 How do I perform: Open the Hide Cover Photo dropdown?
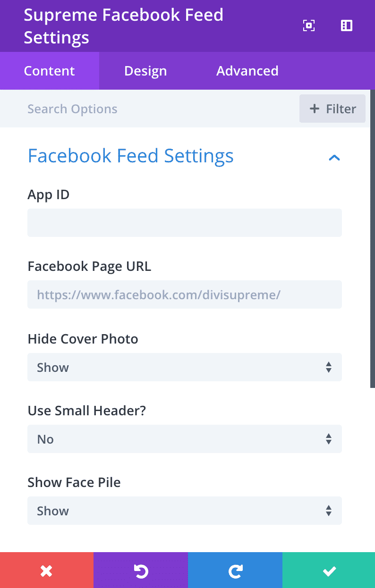pos(185,367)
